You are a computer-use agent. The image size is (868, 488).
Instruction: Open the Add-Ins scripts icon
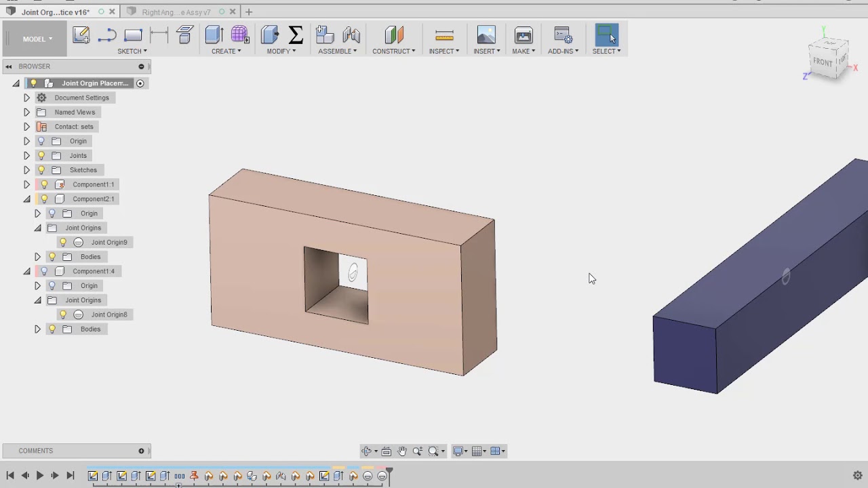[x=563, y=35]
